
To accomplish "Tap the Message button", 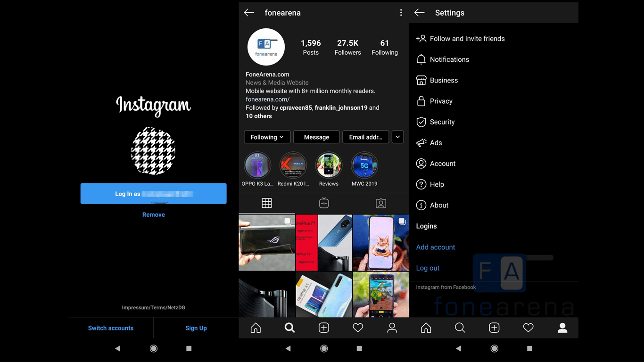I will point(316,137).
